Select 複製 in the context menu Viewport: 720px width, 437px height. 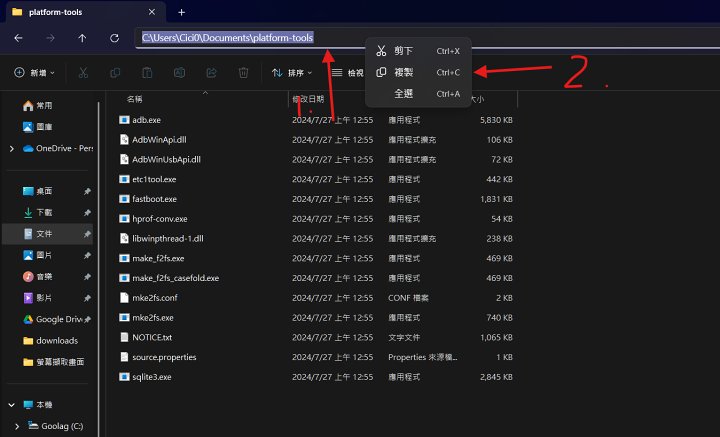click(403, 72)
